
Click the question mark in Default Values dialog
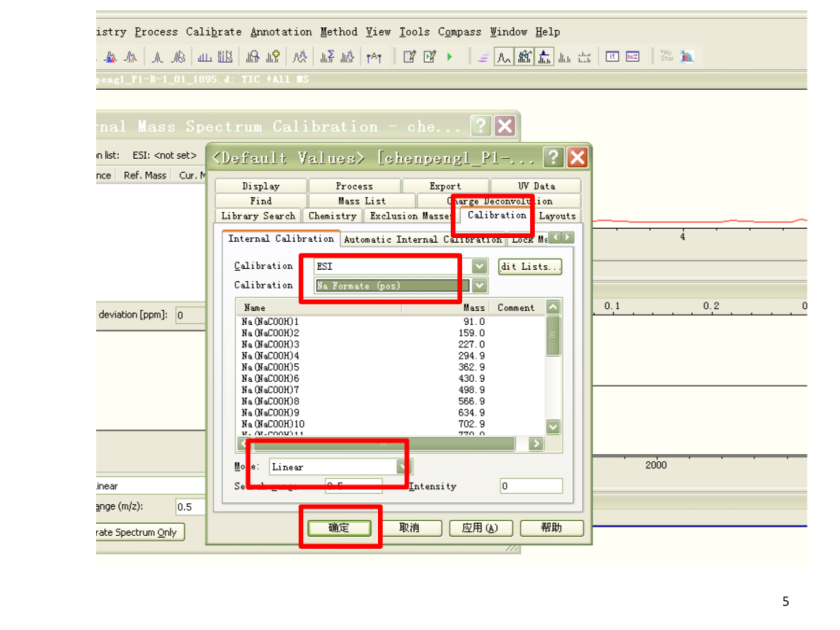coord(553,158)
